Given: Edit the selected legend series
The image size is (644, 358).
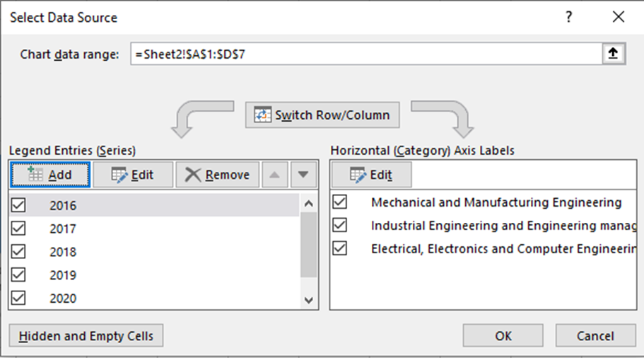Looking at the screenshot, I should [x=133, y=175].
